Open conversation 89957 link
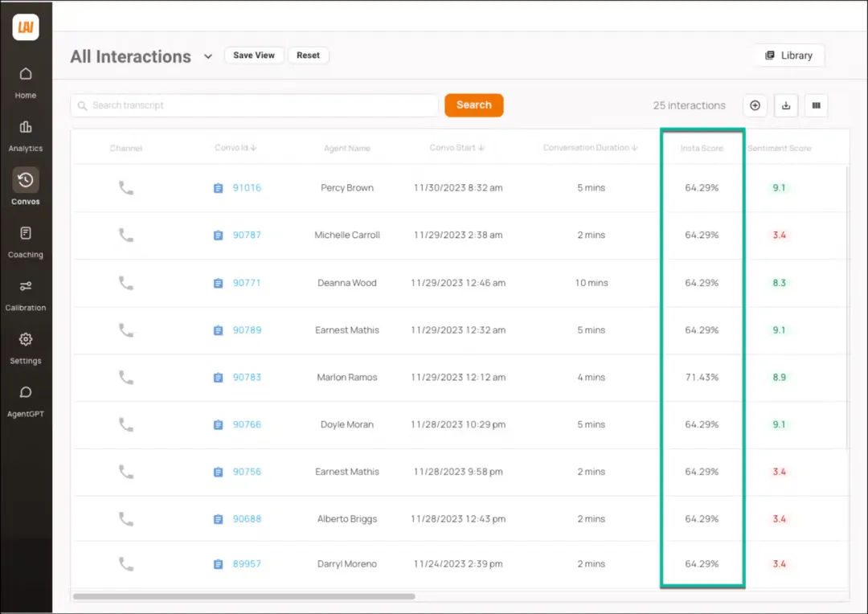Image resolution: width=868 pixels, height=614 pixels. point(247,563)
